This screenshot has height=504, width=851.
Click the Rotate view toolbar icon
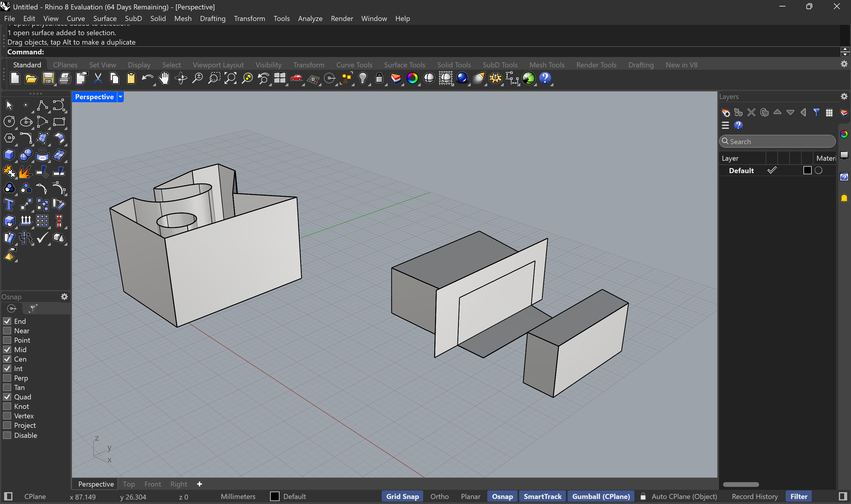[x=180, y=78]
